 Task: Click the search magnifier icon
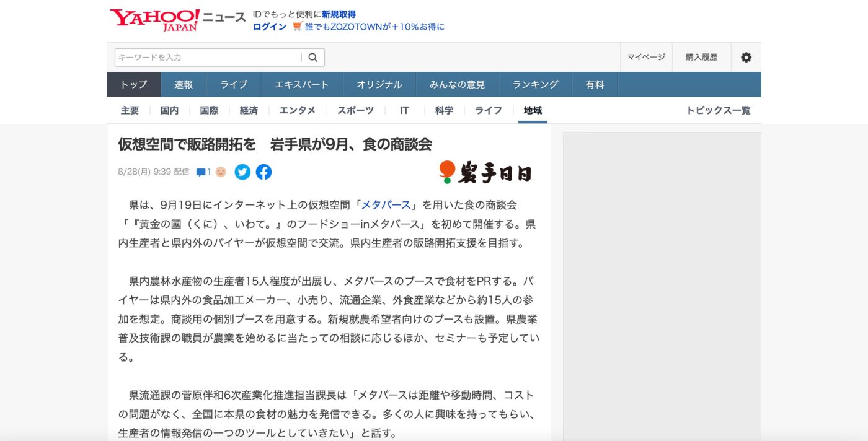click(x=313, y=57)
